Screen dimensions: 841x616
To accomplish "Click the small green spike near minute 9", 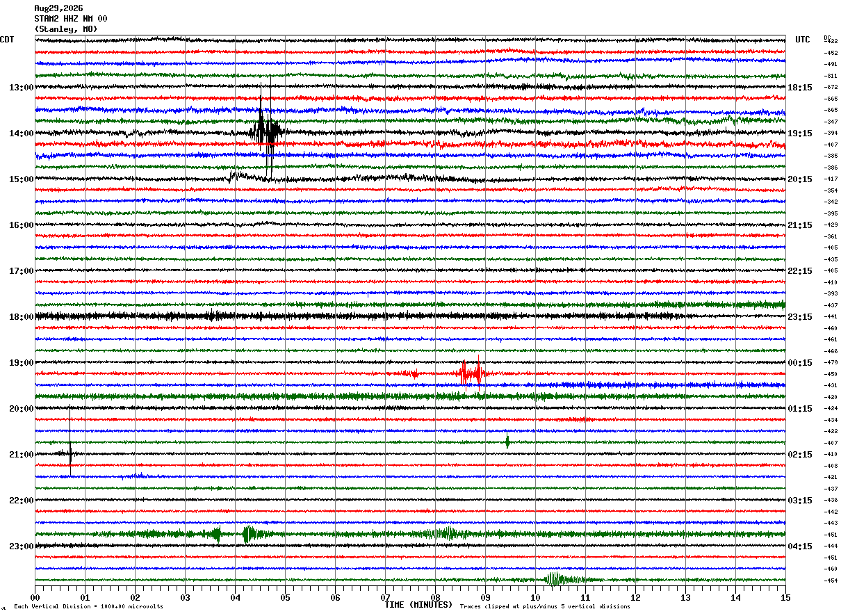I will click(507, 441).
